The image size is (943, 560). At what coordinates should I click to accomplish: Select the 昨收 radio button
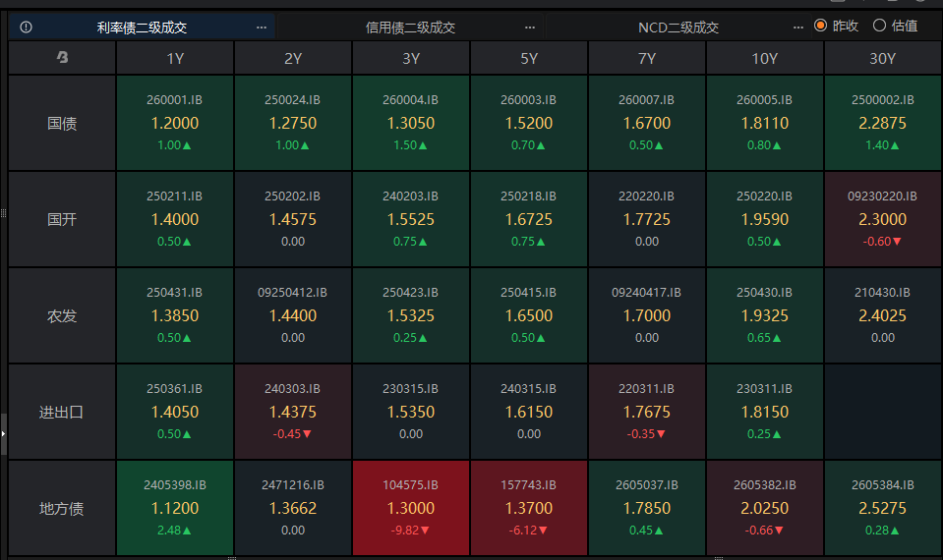coord(821,26)
